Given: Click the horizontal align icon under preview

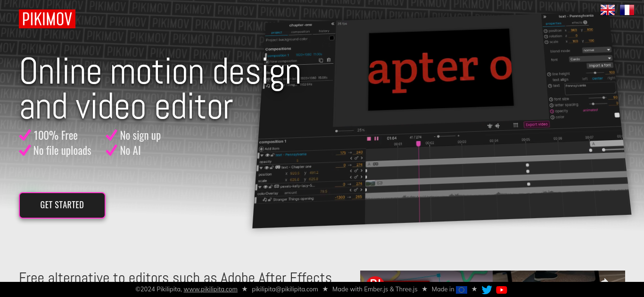Looking at the screenshot, I should tap(490, 126).
